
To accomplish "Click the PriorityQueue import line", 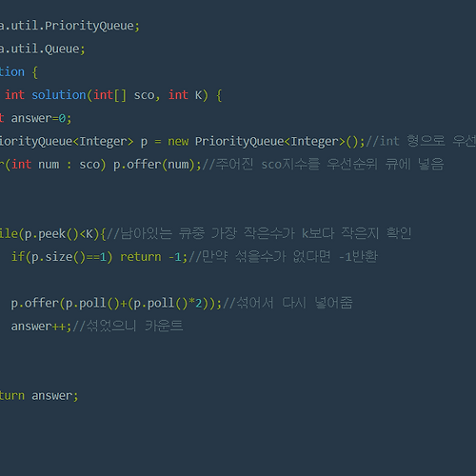I will [x=69, y=26].
